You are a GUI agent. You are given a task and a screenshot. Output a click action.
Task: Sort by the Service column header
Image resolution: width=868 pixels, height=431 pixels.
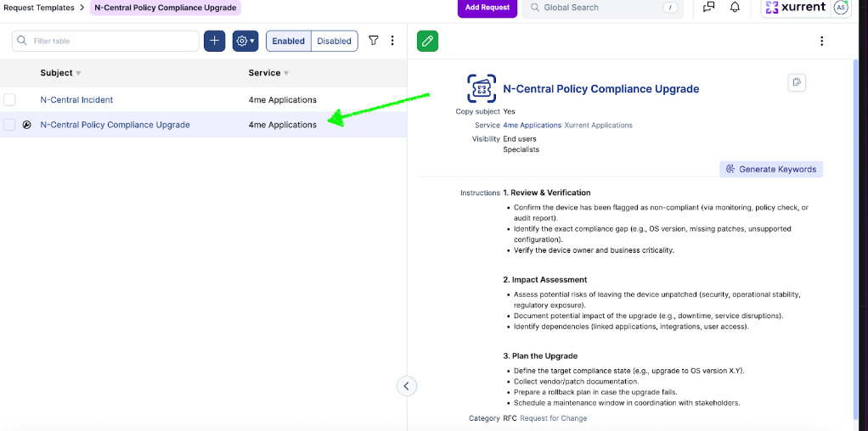point(268,73)
